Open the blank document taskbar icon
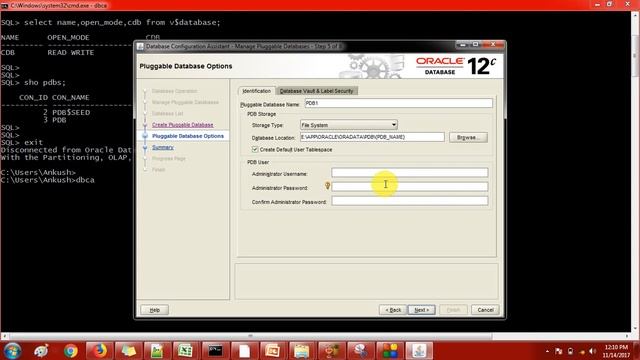Viewport: 640px width, 360px height. (244, 351)
